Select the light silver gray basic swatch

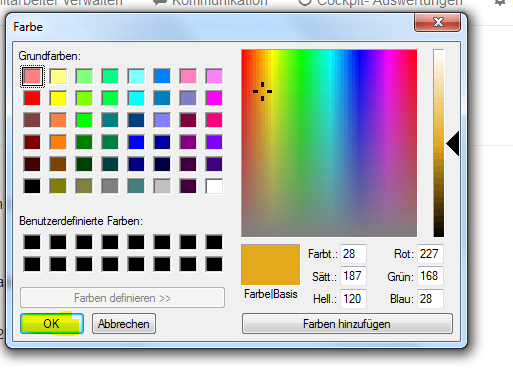point(162,186)
